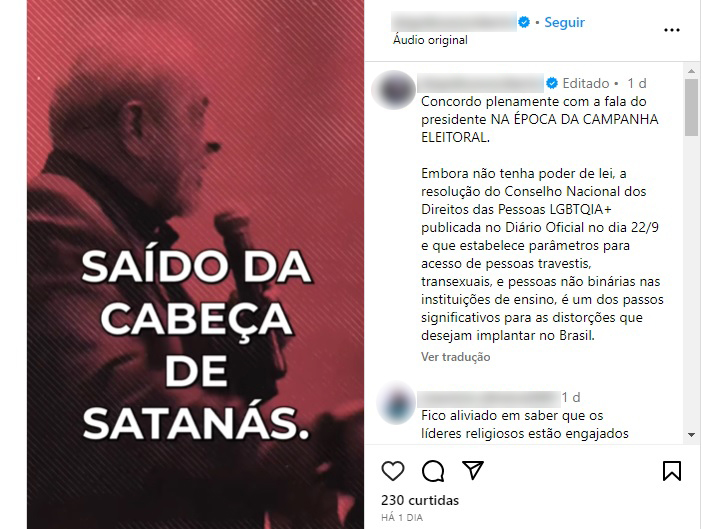Click the scrollbar down arrow in comments
Screen dimensions: 701x529
pos(691,435)
